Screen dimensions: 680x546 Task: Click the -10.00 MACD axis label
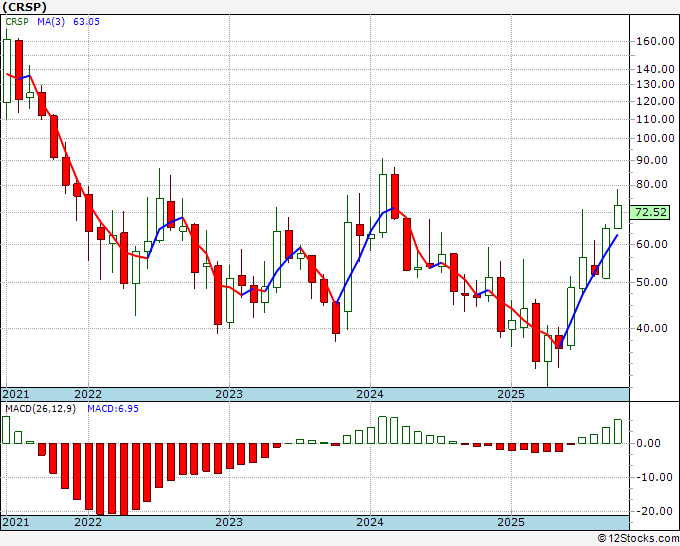pos(652,477)
